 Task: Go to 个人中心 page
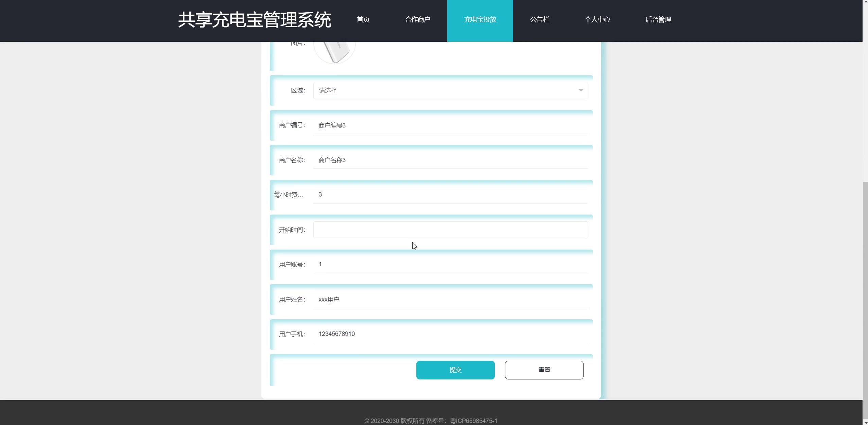coord(597,20)
